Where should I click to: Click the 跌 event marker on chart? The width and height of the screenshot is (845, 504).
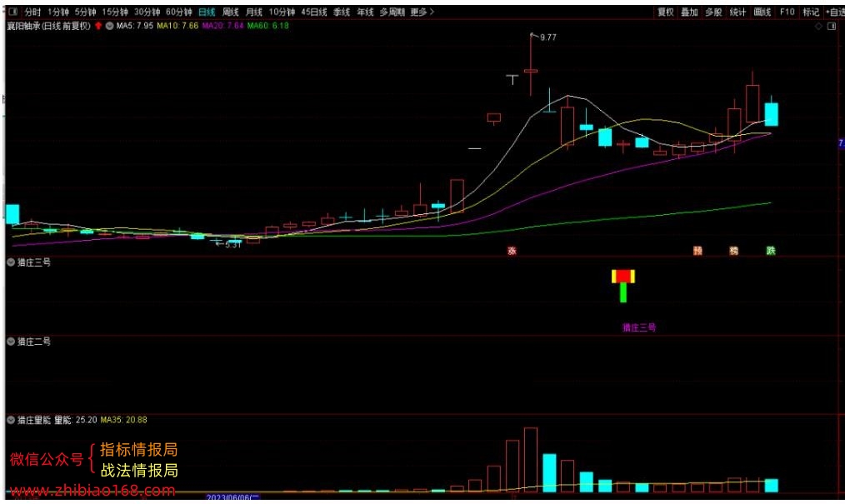tap(771, 251)
